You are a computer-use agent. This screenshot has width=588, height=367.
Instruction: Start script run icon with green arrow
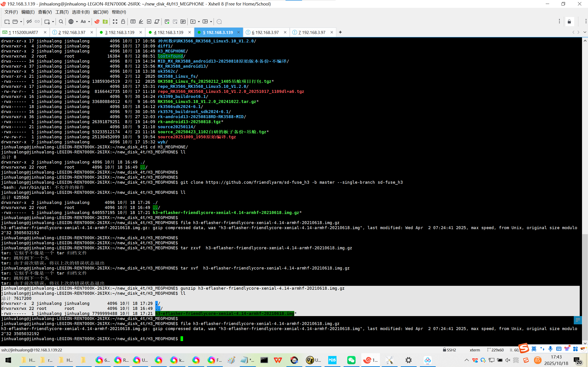coord(167,22)
